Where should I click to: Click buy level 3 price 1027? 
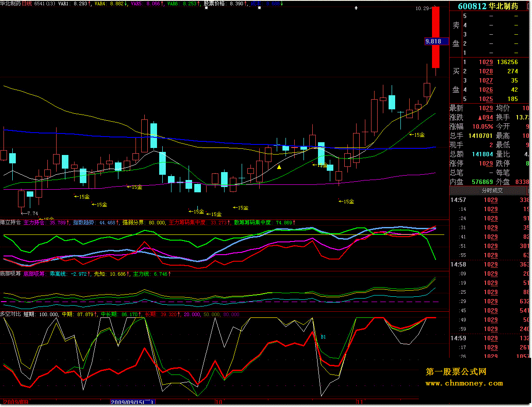pos(486,80)
